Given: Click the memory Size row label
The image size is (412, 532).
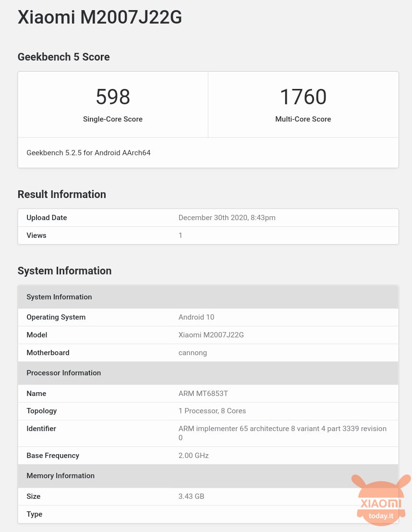Looking at the screenshot, I should coord(34,496).
